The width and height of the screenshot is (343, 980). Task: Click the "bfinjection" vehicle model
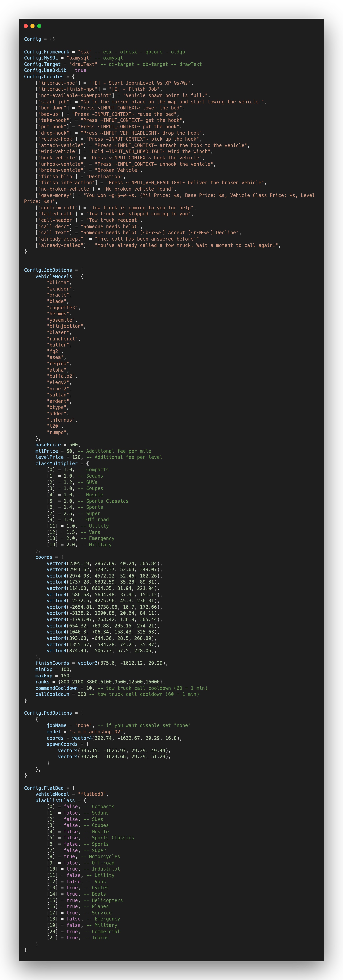(65, 326)
